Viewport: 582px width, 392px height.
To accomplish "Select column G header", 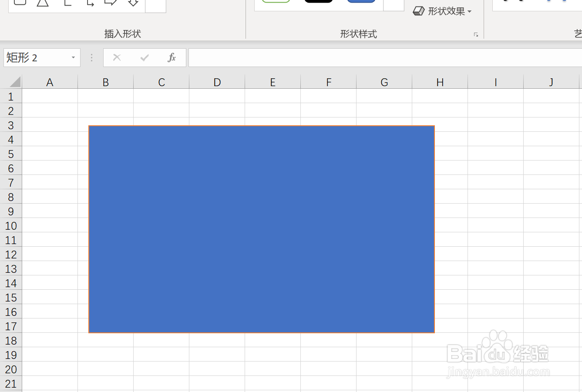I will click(384, 82).
